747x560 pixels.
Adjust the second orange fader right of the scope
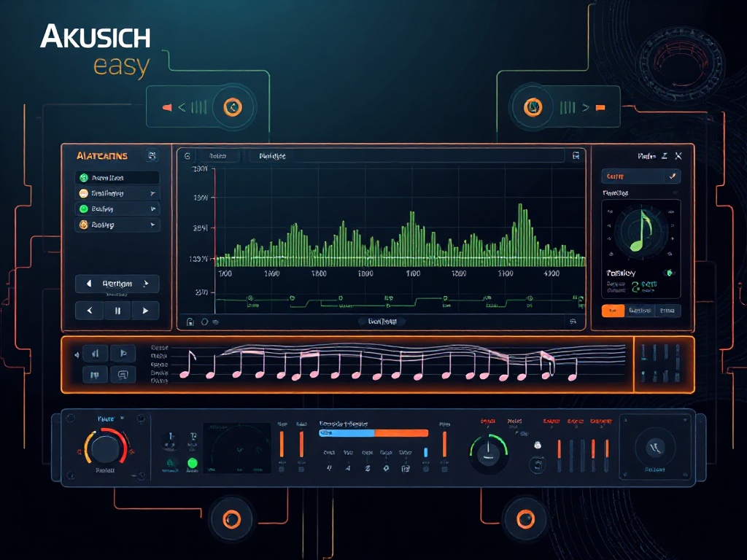pyautogui.click(x=301, y=445)
